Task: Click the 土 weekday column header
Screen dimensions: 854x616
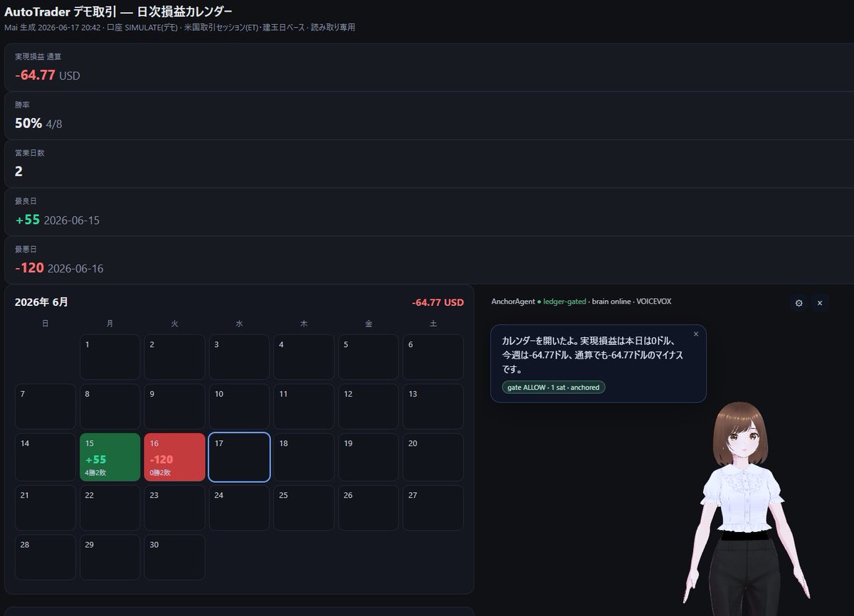Action: [x=433, y=324]
